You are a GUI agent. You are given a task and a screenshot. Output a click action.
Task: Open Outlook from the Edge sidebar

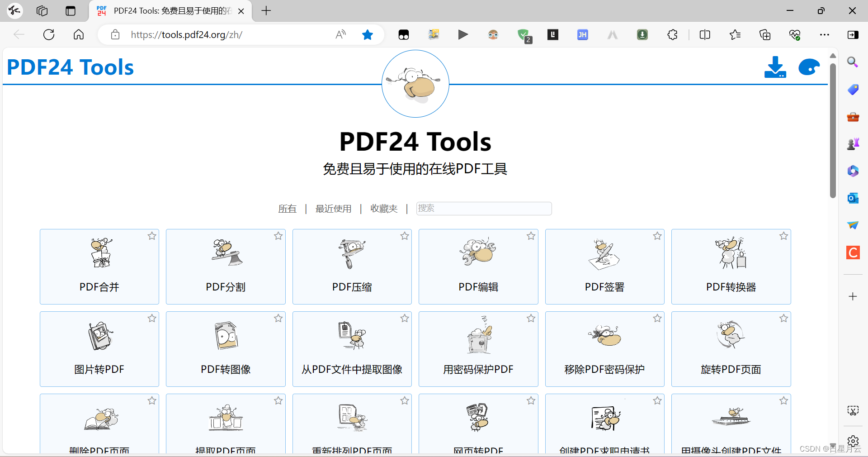coord(853,198)
